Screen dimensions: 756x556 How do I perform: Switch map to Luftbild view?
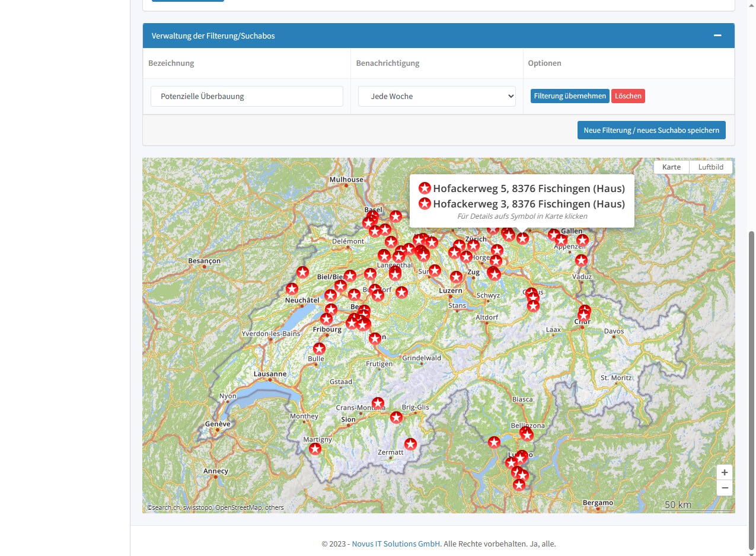coord(710,167)
